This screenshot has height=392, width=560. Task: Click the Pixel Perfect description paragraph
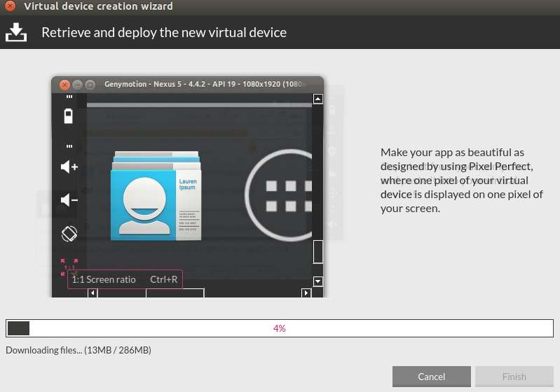pos(461,180)
